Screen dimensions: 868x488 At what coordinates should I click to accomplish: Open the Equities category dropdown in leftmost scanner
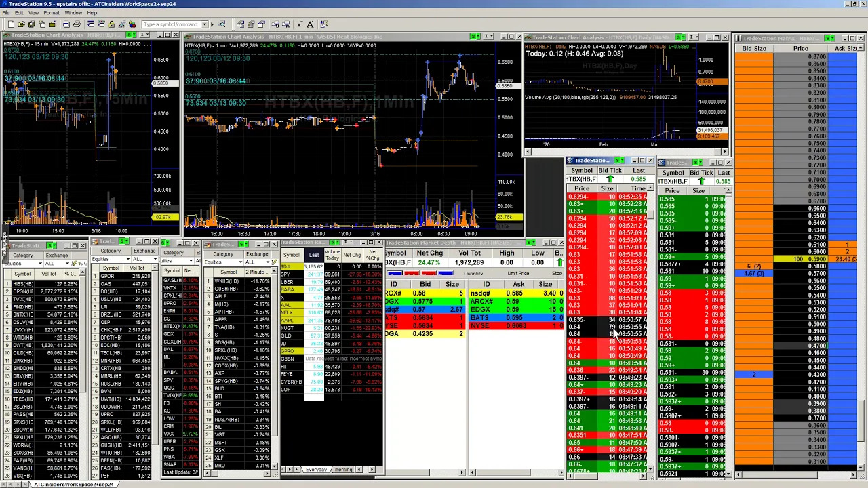(40, 264)
